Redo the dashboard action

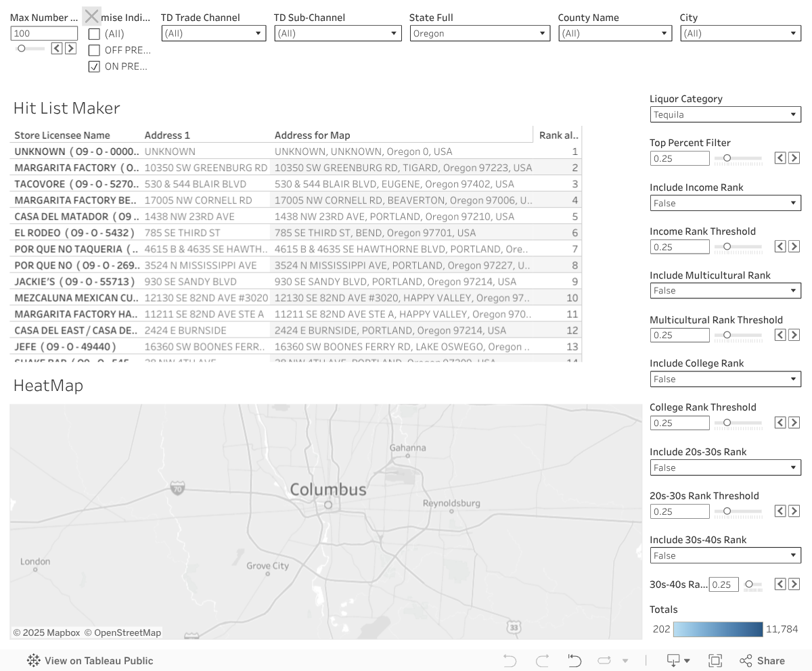(x=541, y=660)
